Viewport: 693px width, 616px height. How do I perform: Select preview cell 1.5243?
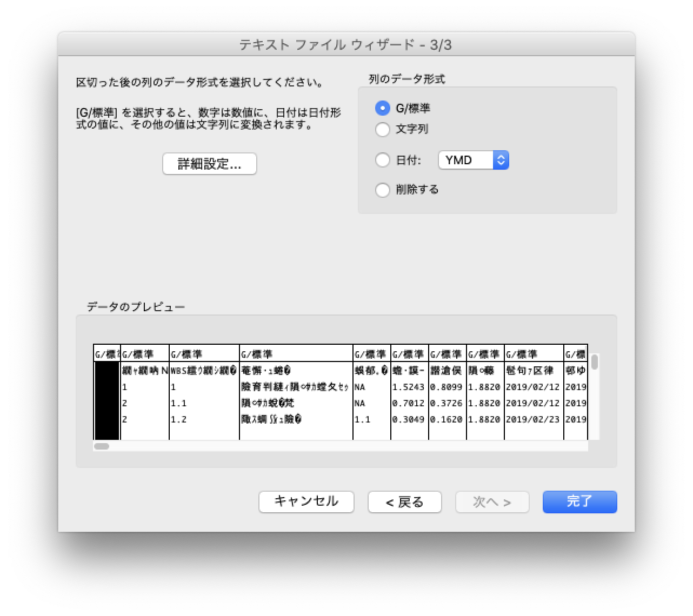pos(409,387)
